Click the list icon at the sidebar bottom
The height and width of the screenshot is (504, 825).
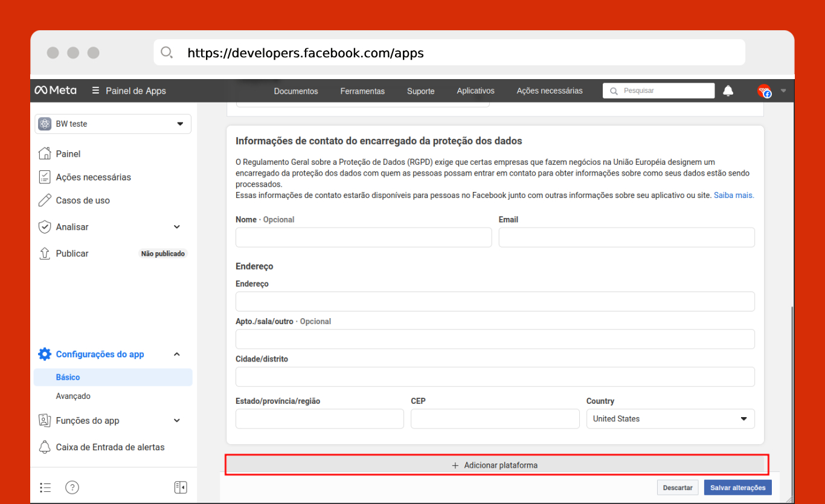pyautogui.click(x=45, y=487)
